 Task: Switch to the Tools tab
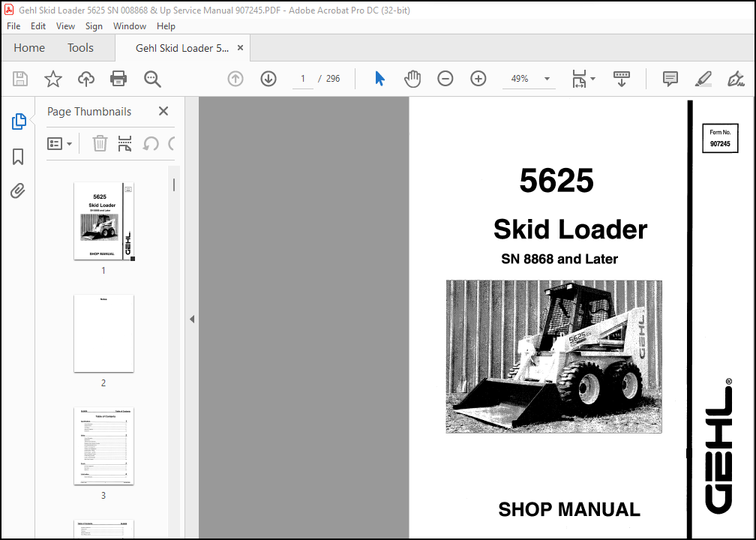coord(80,48)
